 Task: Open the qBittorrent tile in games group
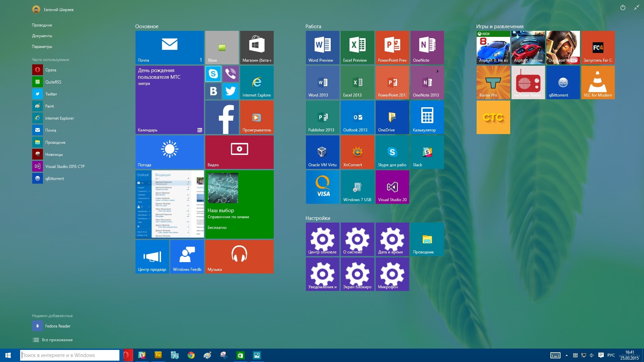pos(563,82)
